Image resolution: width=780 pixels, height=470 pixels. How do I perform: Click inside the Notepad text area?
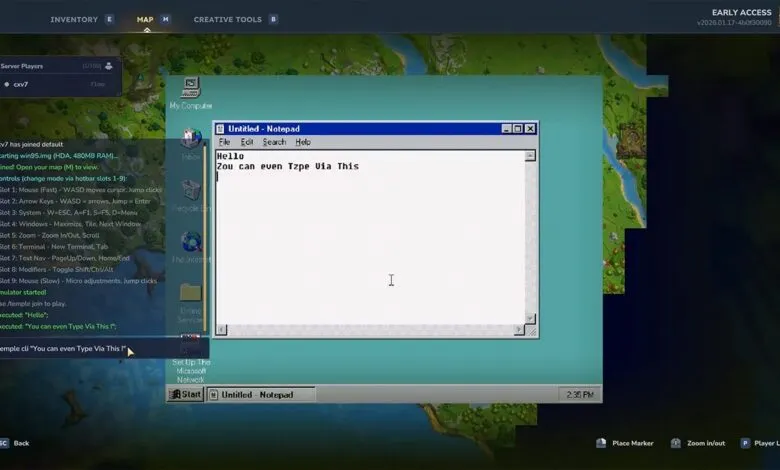370,237
